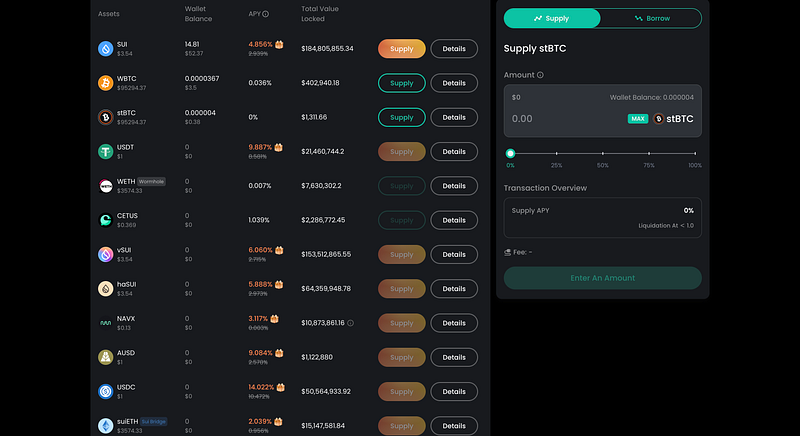Click the USDT tether icon

(106, 151)
